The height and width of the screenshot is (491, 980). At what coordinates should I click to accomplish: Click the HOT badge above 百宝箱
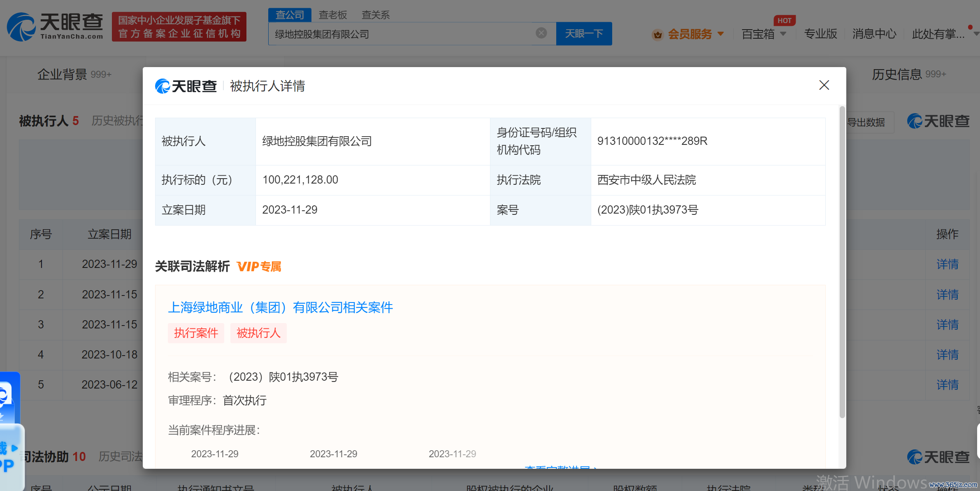coord(784,21)
